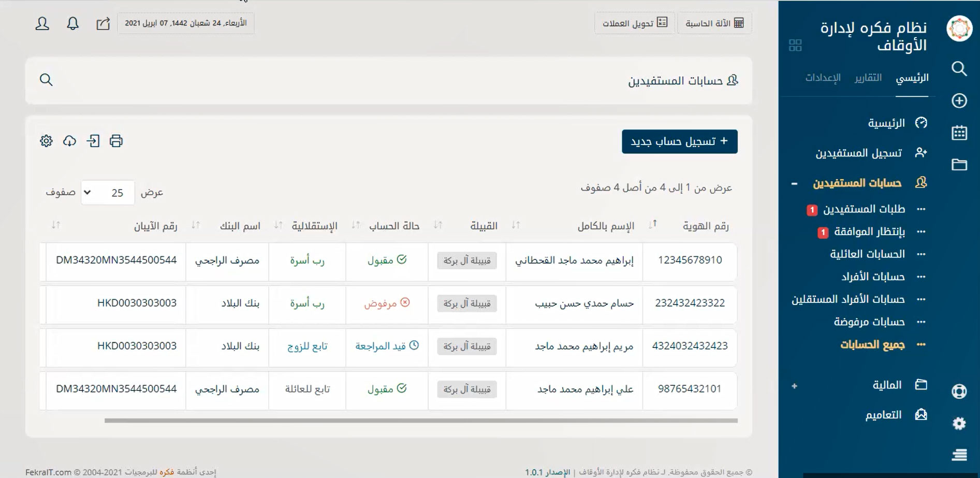Open table settings gear icon

46,141
